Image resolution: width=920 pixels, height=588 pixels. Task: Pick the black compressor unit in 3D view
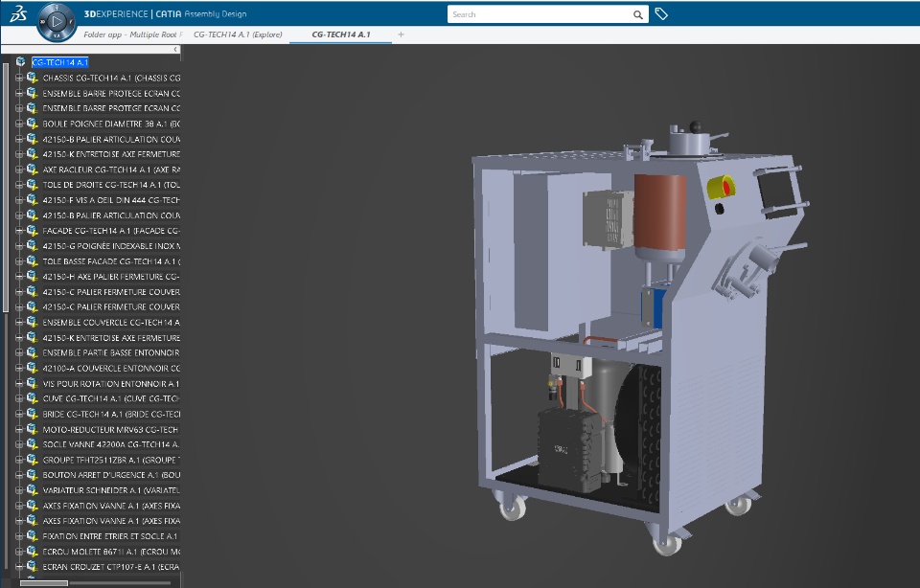click(570, 449)
